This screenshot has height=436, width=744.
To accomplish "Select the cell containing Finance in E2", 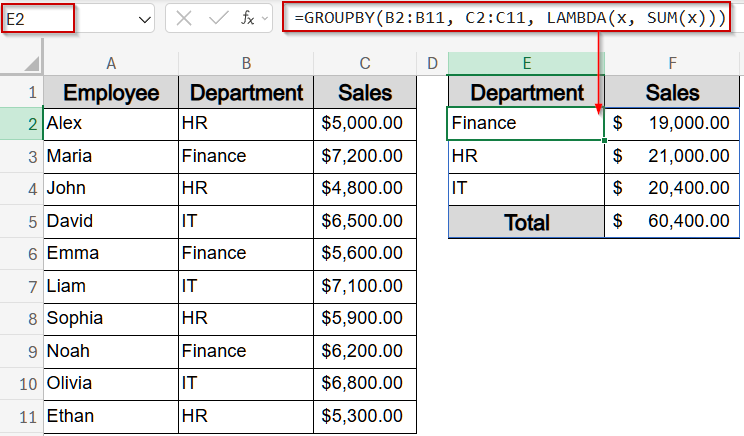I will pyautogui.click(x=526, y=124).
